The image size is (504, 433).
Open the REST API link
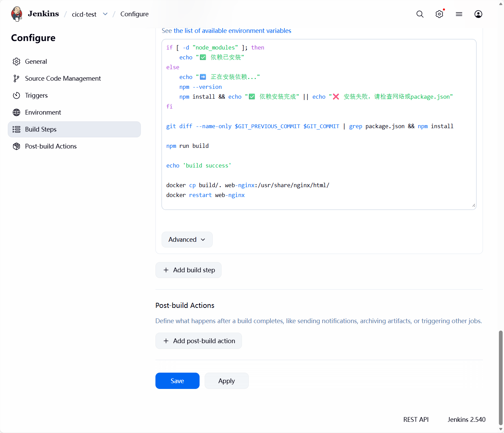click(416, 419)
